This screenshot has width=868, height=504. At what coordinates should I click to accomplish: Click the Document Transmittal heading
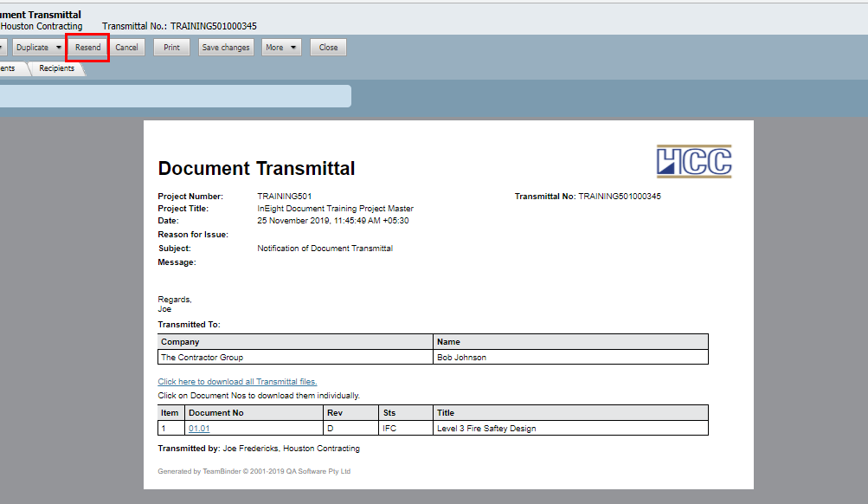click(256, 169)
